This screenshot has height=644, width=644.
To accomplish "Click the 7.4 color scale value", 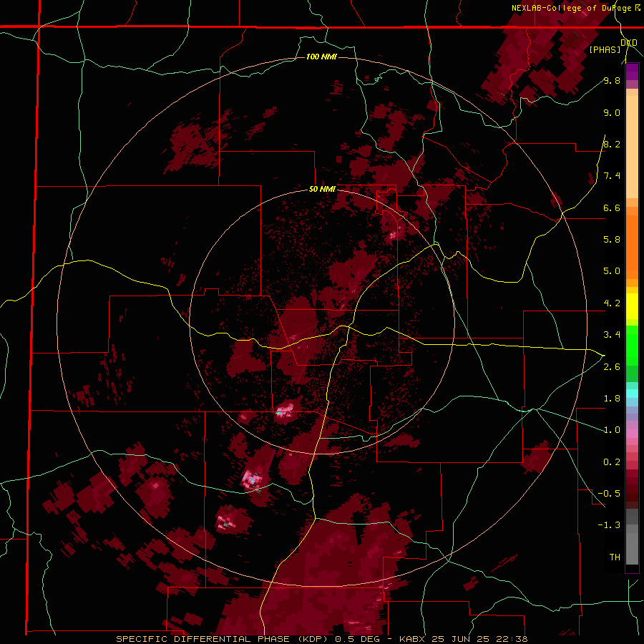I will click(x=612, y=176).
